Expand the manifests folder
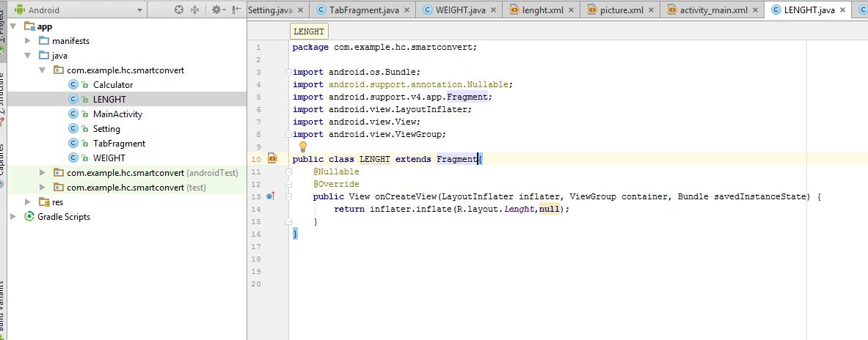Viewport: 868px width, 340px height. click(x=28, y=41)
